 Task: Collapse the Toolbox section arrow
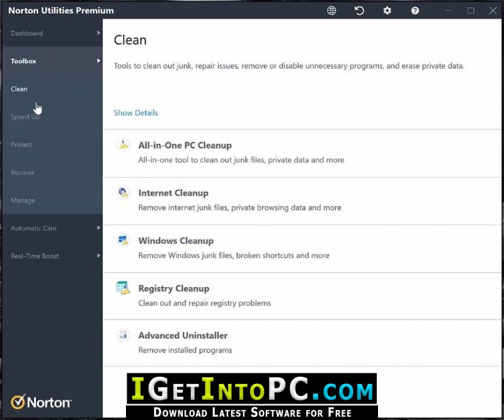99,60
